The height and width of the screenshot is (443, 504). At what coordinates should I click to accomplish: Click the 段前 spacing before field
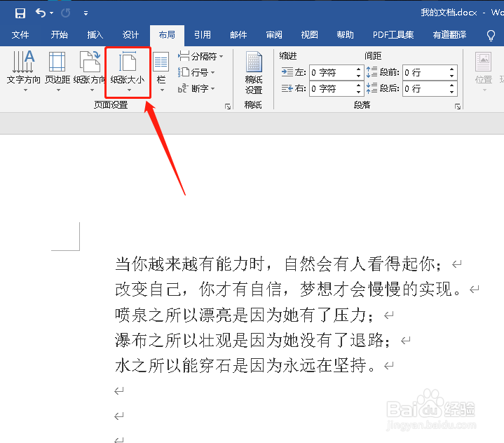425,72
